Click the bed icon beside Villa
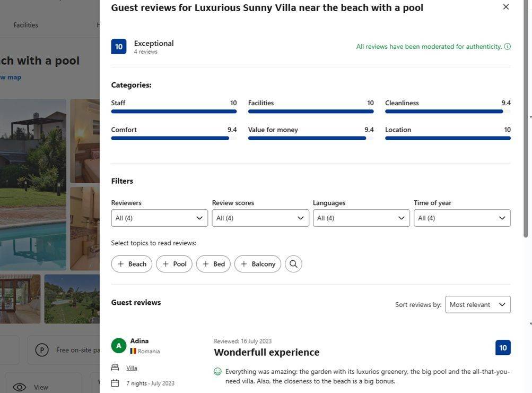 [x=115, y=368]
